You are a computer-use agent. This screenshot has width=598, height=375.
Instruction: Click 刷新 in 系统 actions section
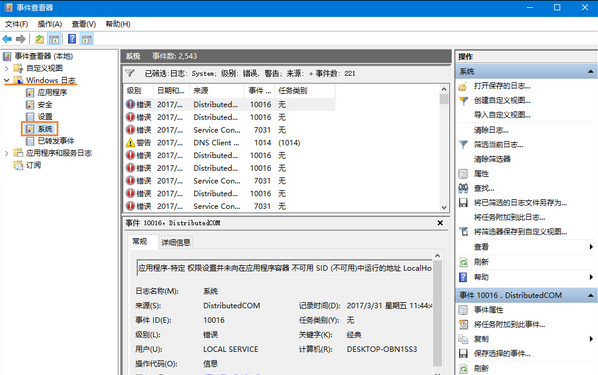(x=481, y=262)
